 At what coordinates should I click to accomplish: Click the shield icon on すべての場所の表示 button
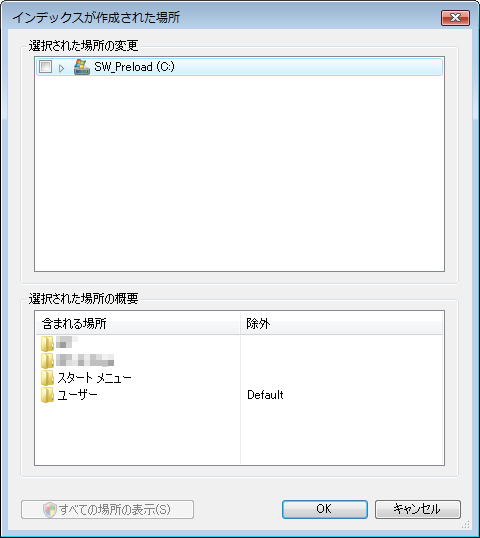pyautogui.click(x=50, y=510)
